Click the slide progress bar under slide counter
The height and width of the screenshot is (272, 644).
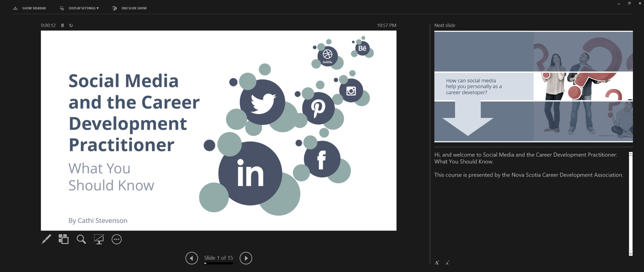tap(219, 263)
